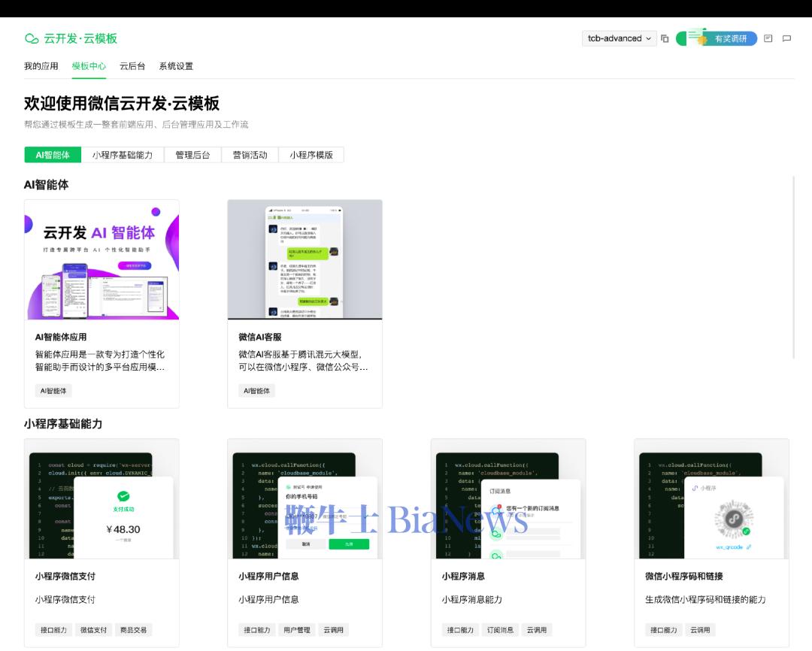The height and width of the screenshot is (651, 812).
Task: Expand the tcb-advanced environment dropdown
Action: [620, 38]
